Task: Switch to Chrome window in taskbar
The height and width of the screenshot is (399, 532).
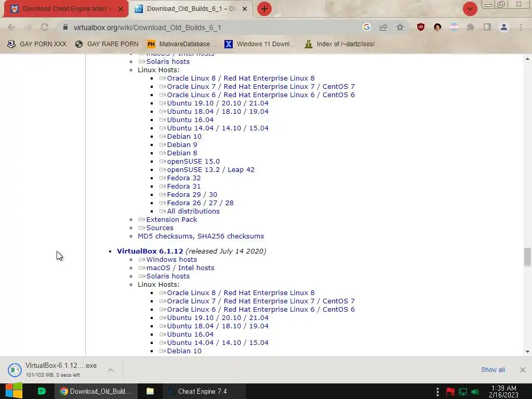Action: 96,391
